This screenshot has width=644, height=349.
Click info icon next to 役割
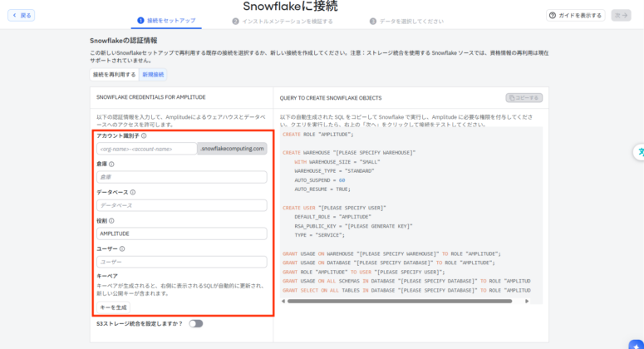pyautogui.click(x=111, y=220)
